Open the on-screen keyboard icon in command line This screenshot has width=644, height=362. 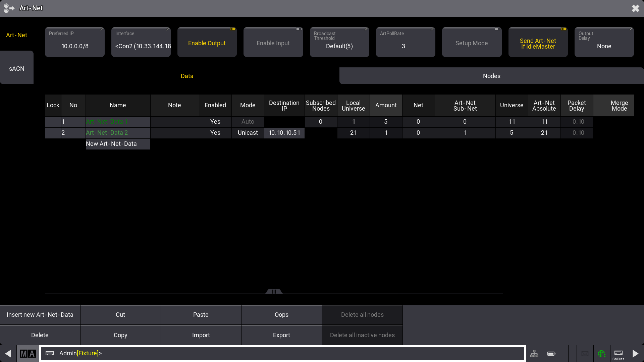tap(50, 353)
